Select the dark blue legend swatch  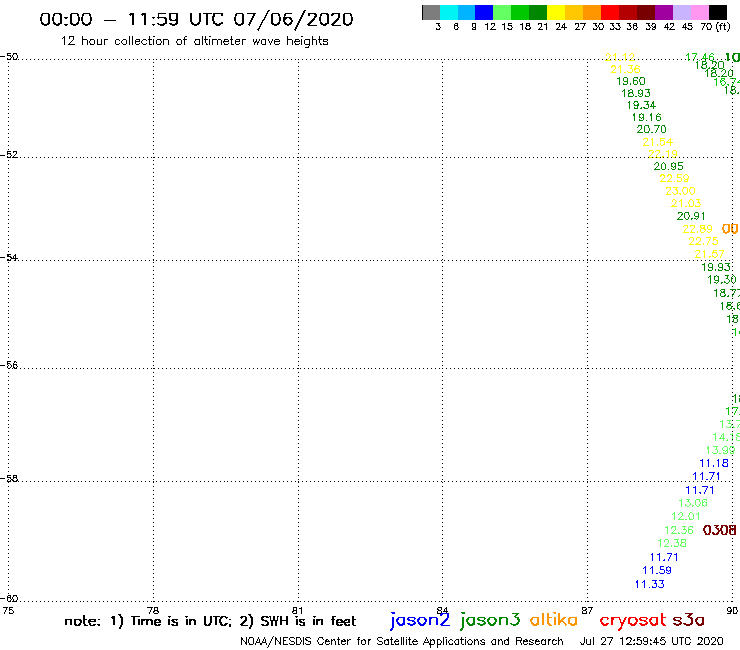pyautogui.click(x=484, y=12)
